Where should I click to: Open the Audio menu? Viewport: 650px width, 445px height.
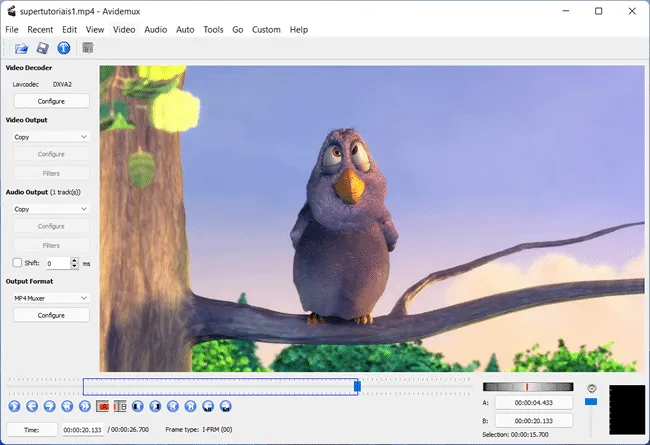point(155,29)
